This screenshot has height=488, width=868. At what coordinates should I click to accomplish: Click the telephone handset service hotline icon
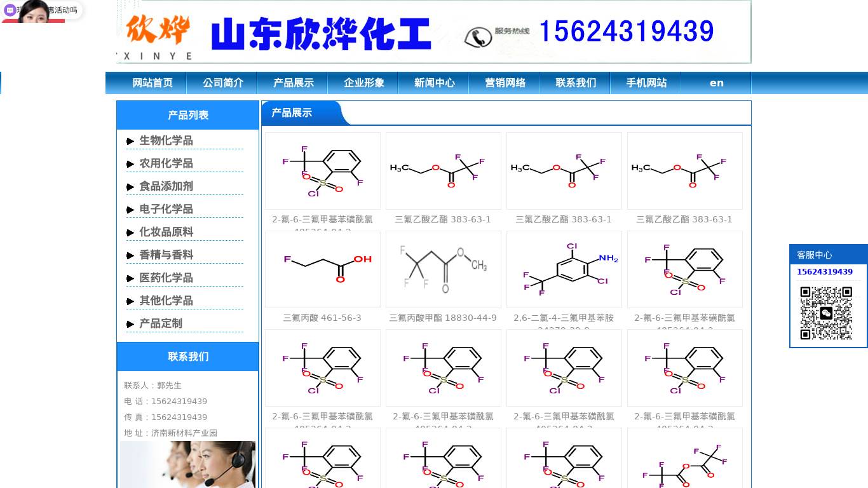(478, 36)
